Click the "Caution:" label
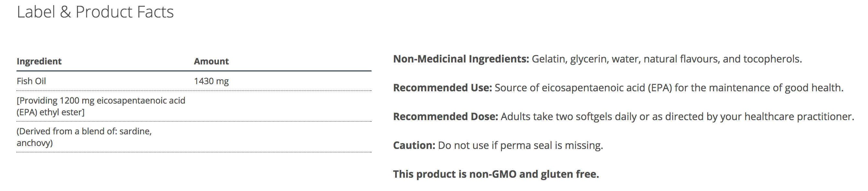This screenshot has width=868, height=191. [414, 146]
